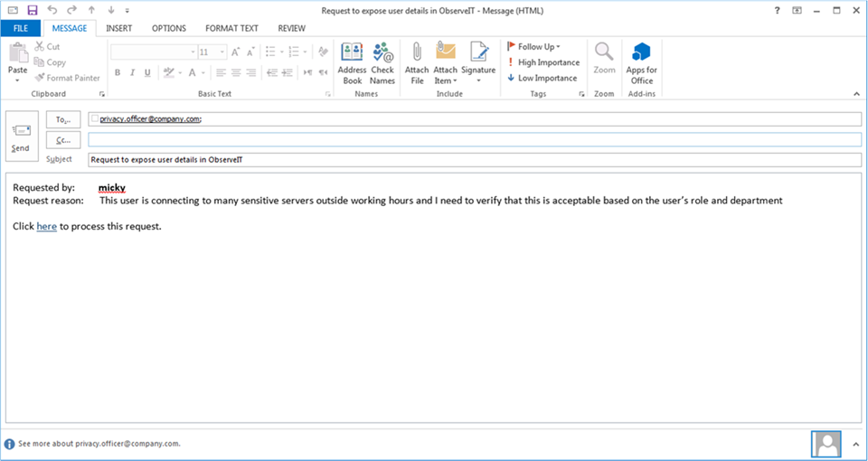The height and width of the screenshot is (461, 868).
Task: Save the message with the floppy disk icon
Action: click(x=33, y=10)
